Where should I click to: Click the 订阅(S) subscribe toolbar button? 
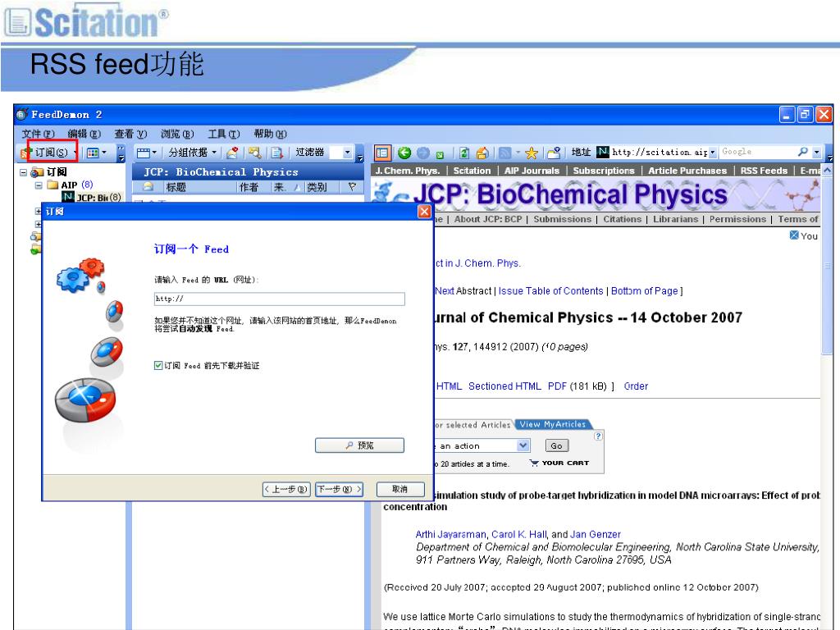coord(46,153)
